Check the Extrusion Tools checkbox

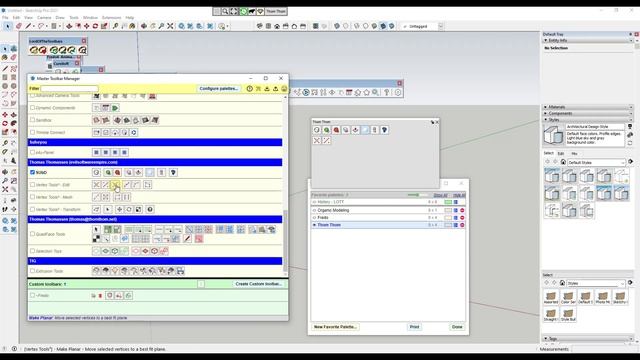(32, 271)
